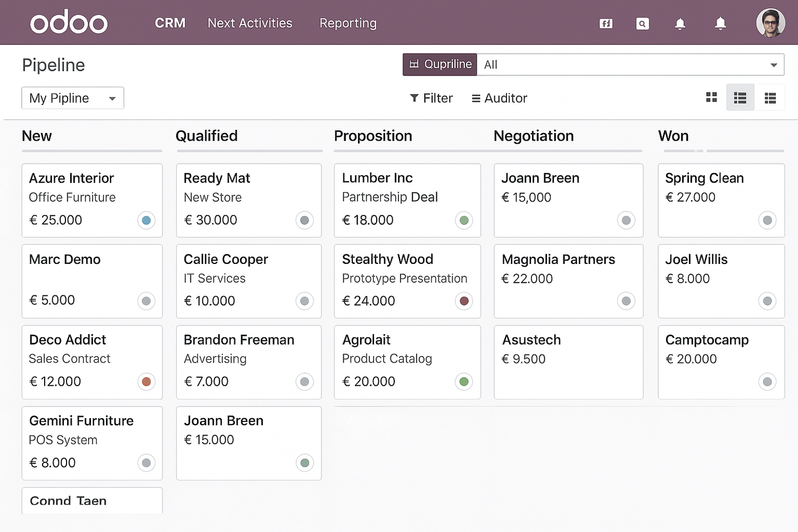
Task: Click the € 22.000 amount
Action: pos(527,279)
